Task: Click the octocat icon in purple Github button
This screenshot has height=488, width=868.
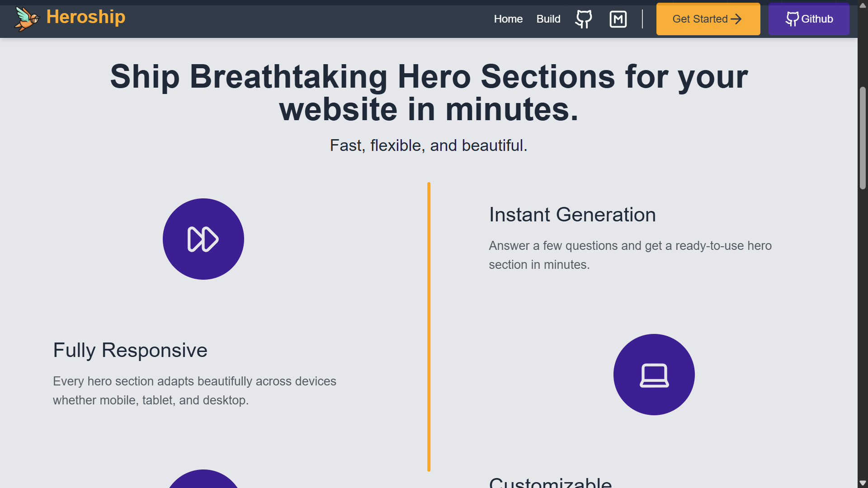Action: [x=792, y=19]
